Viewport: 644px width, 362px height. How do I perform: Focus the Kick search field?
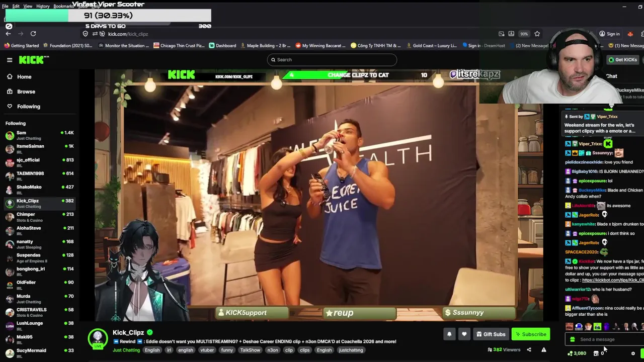pos(332,60)
